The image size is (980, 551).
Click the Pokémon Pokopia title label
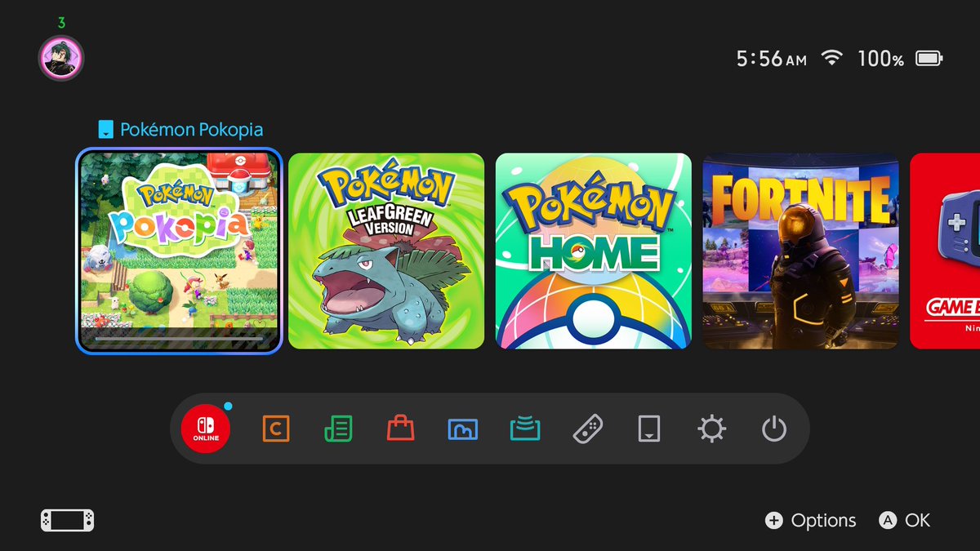pos(192,129)
